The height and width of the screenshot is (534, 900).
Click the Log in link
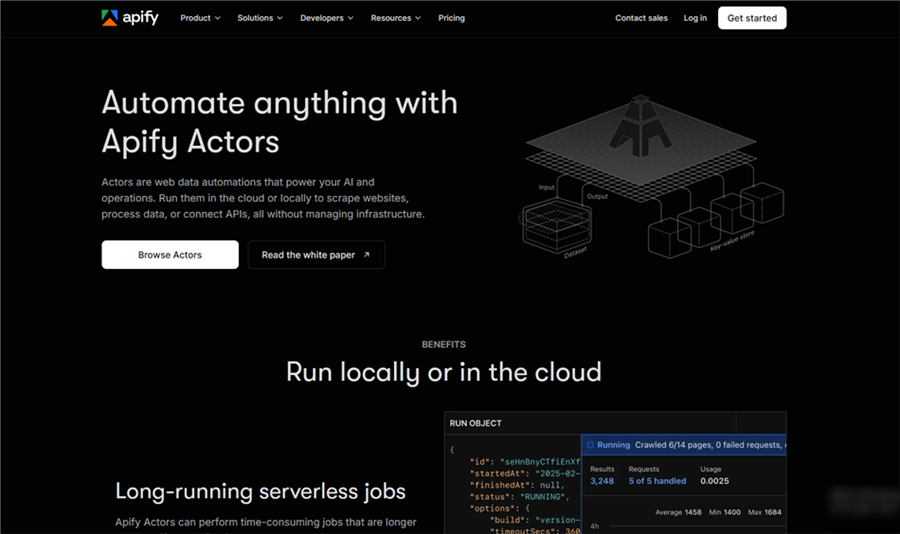point(695,18)
